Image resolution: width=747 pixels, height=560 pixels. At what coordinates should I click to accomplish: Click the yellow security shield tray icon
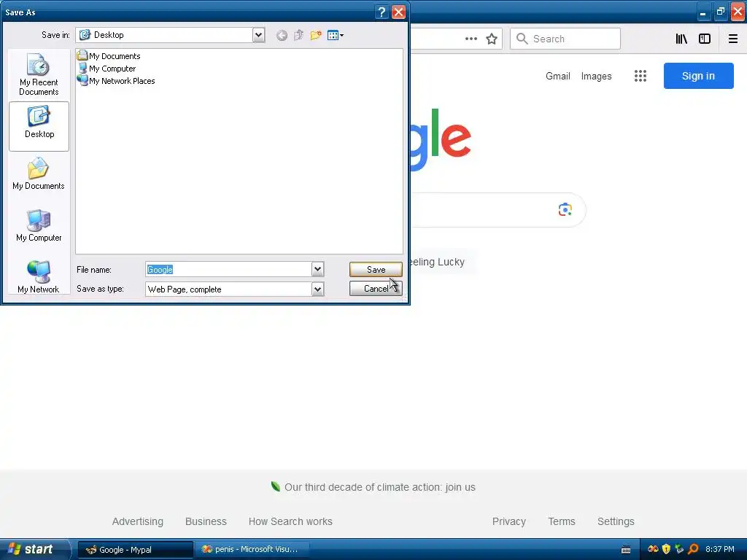pos(666,549)
